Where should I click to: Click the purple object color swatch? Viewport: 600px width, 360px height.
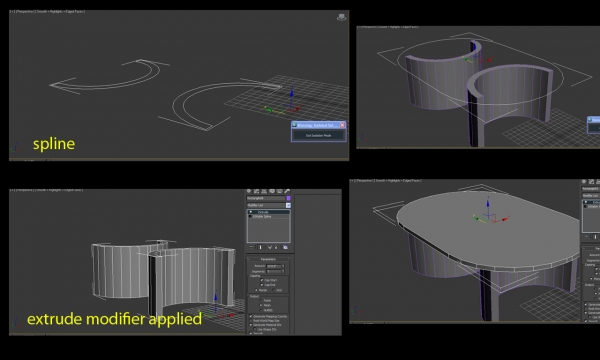coord(289,198)
